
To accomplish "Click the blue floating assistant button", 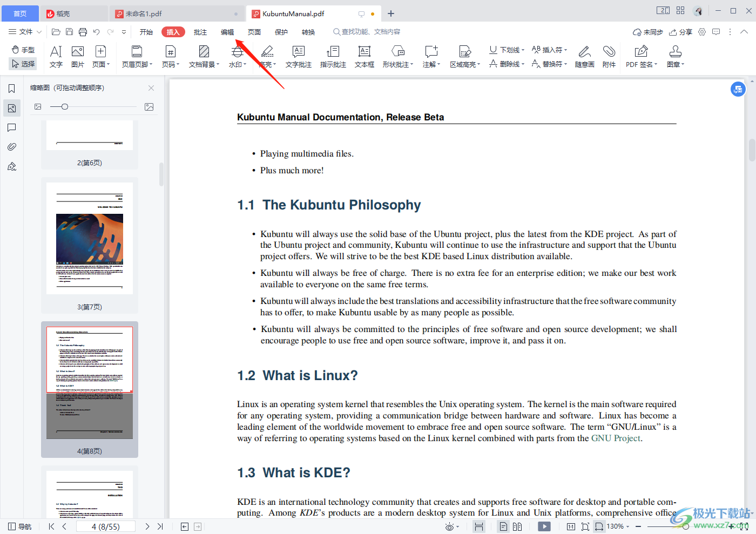I will pos(738,89).
